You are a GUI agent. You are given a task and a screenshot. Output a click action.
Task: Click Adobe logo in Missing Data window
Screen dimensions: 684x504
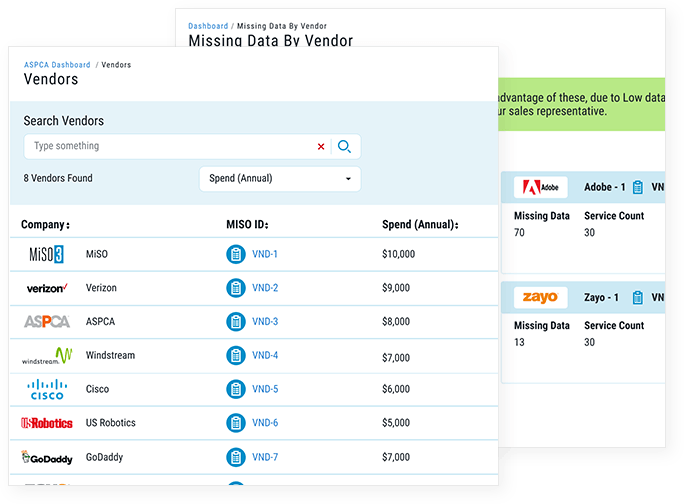[x=540, y=187]
